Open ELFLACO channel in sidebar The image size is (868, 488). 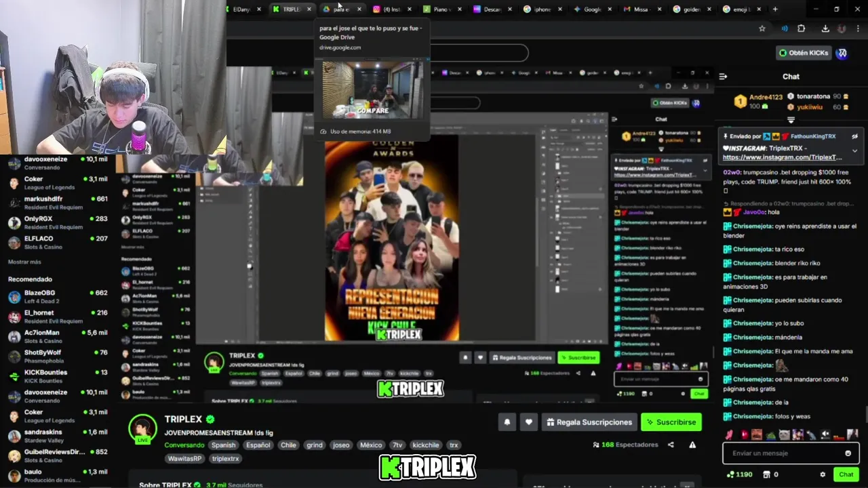click(58, 243)
